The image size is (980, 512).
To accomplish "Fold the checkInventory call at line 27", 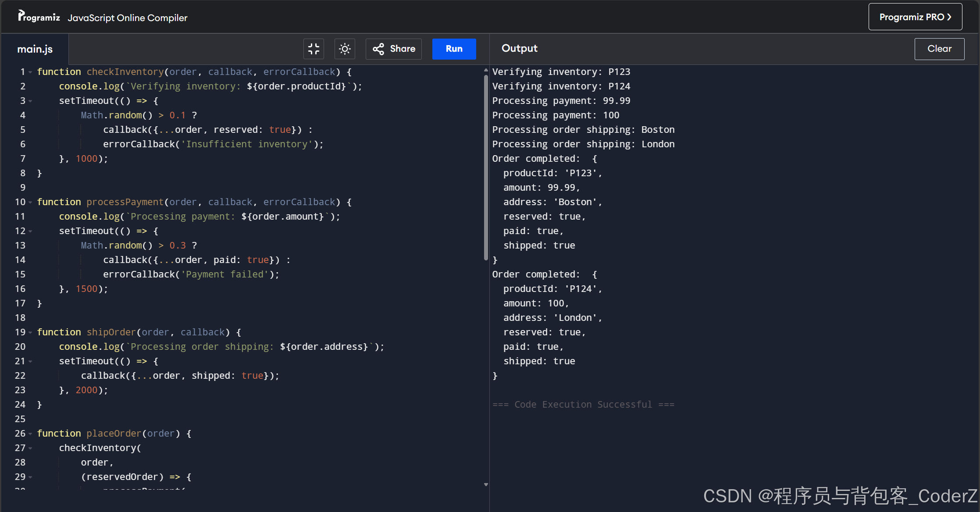I will 30,448.
